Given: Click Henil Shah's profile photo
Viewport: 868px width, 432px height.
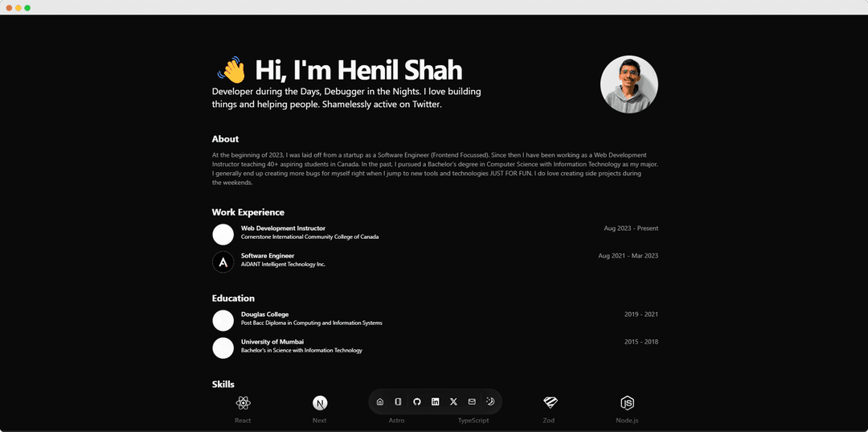Looking at the screenshot, I should click(x=628, y=84).
